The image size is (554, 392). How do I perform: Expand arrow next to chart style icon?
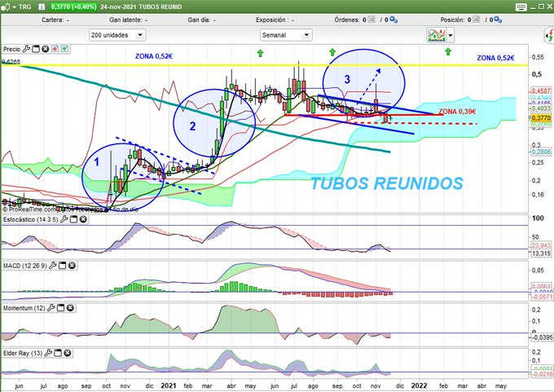[451, 35]
